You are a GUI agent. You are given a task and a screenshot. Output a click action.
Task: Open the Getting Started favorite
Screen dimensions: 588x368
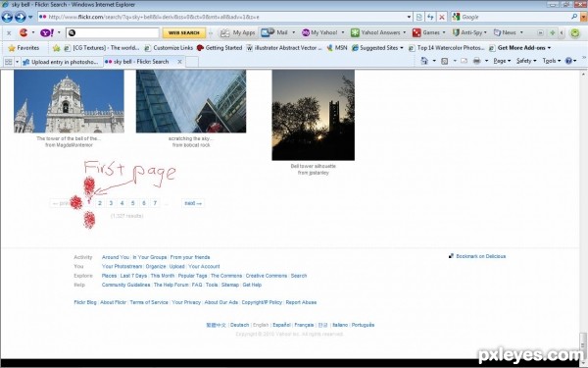click(220, 48)
